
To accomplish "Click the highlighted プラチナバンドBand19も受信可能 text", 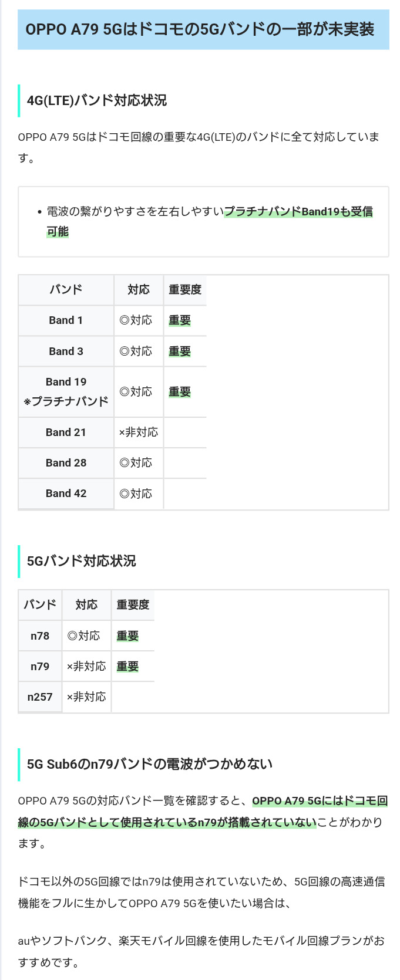I will point(298,212).
